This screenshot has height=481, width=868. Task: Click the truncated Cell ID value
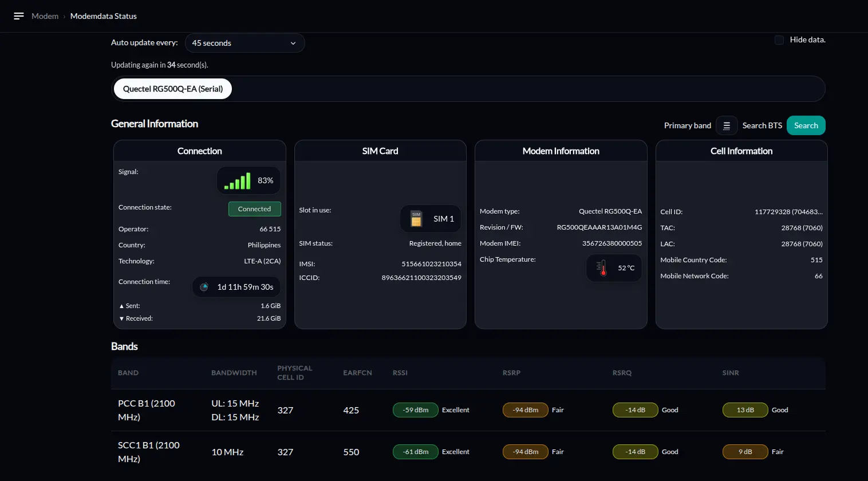coord(788,212)
